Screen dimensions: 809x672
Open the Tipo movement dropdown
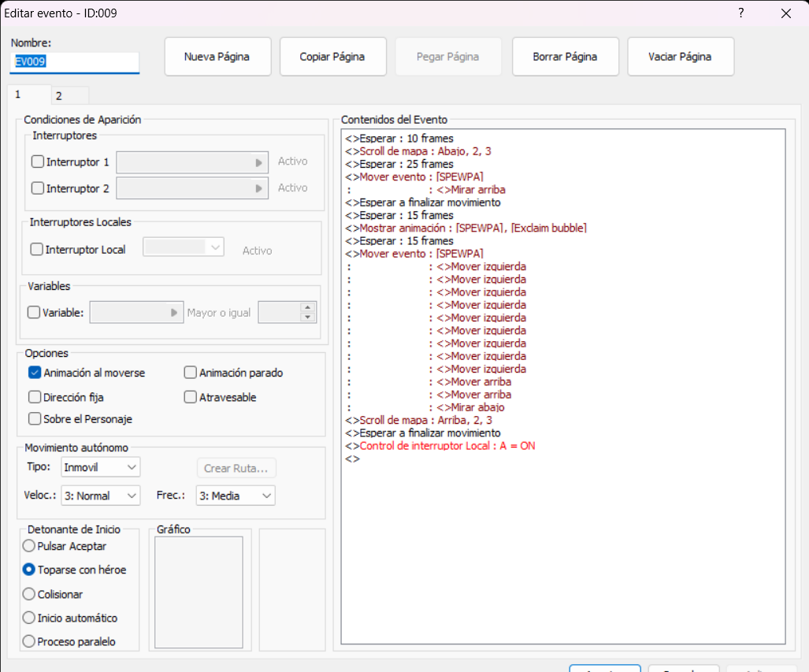click(100, 466)
